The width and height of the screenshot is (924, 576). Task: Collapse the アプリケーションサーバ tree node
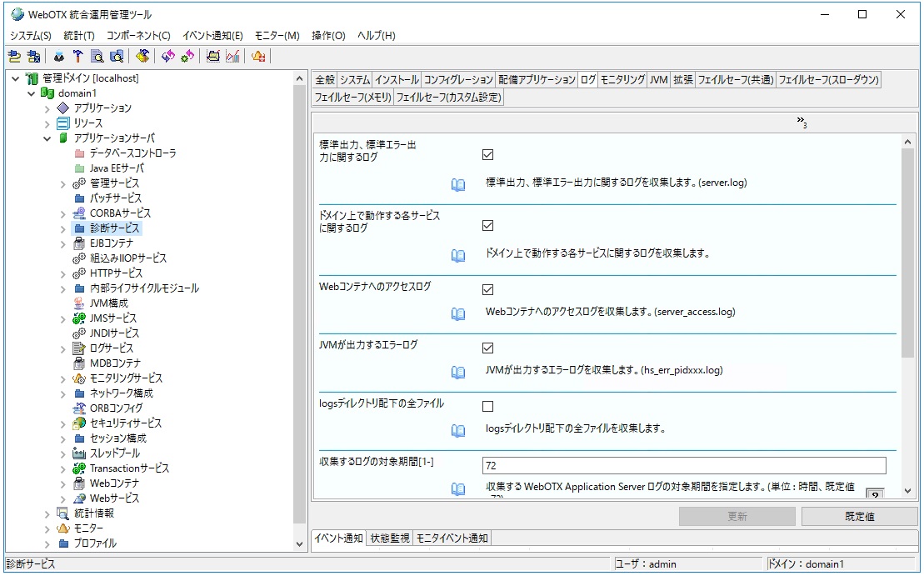coord(47,138)
